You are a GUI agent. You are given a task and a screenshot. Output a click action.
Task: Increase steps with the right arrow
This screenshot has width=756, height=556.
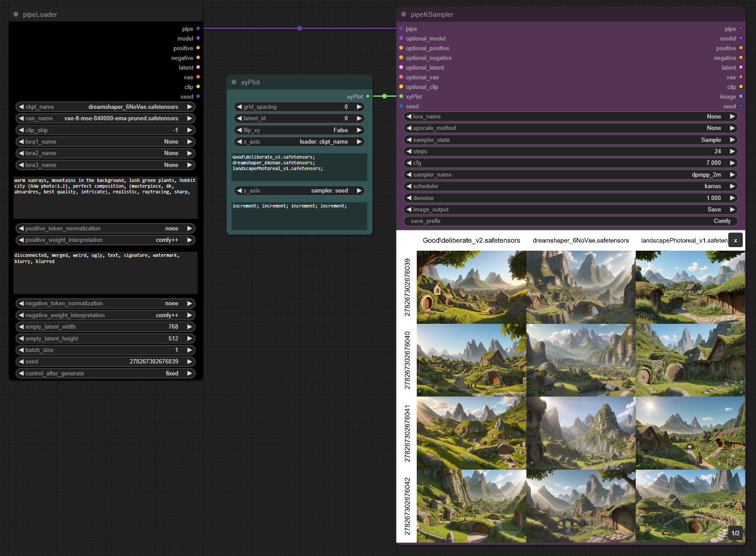[732, 151]
